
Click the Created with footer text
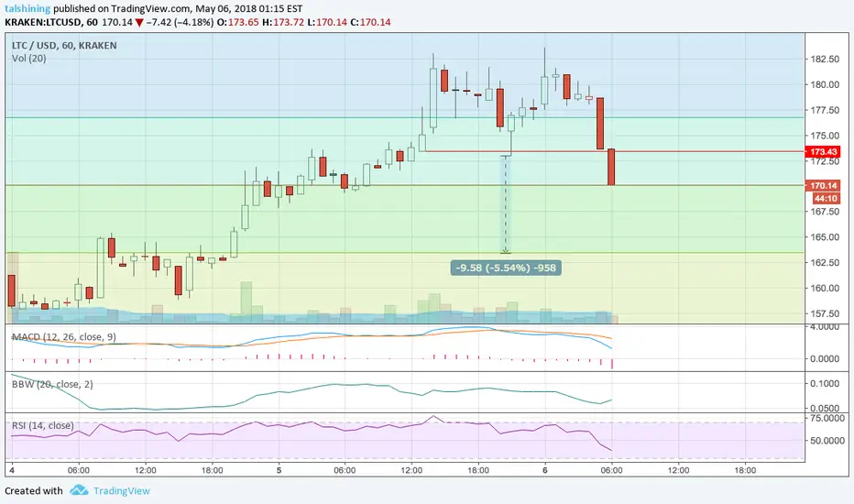click(x=34, y=490)
